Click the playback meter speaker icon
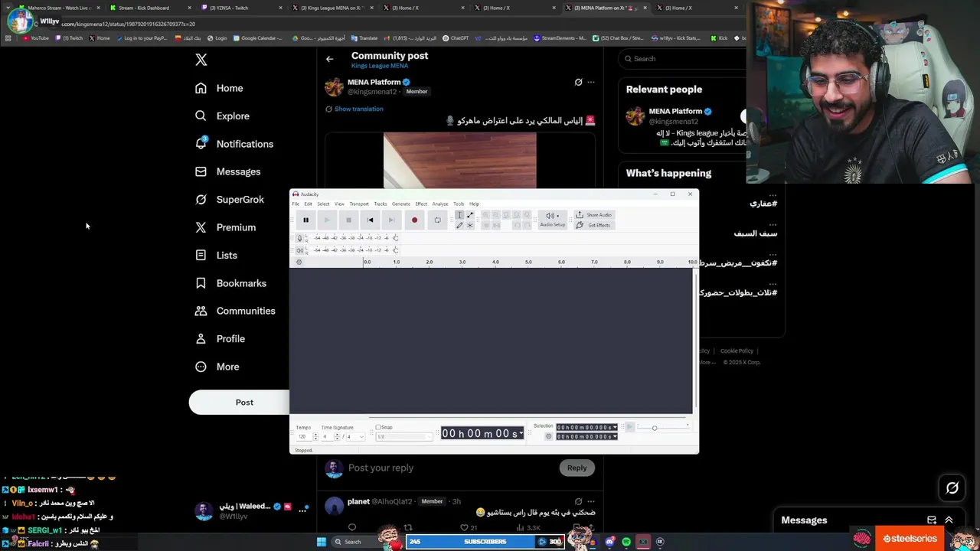 pyautogui.click(x=299, y=250)
